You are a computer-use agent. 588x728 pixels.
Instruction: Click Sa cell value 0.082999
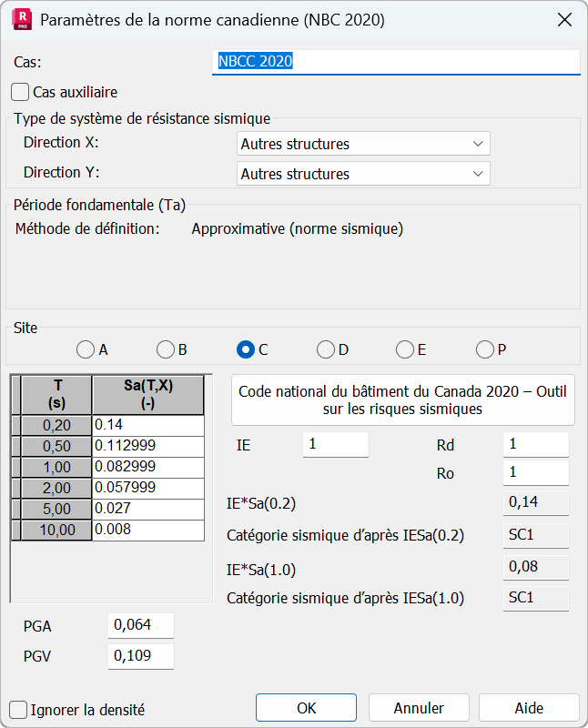coord(148,467)
